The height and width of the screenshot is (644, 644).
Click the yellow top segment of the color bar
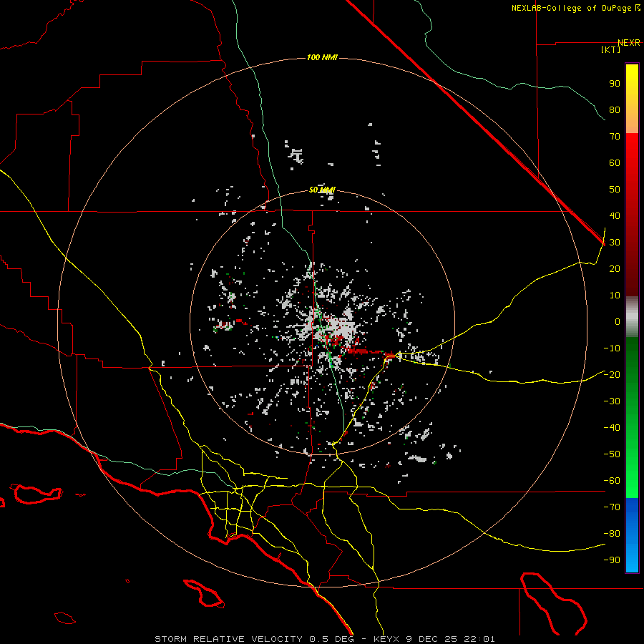tap(632, 99)
